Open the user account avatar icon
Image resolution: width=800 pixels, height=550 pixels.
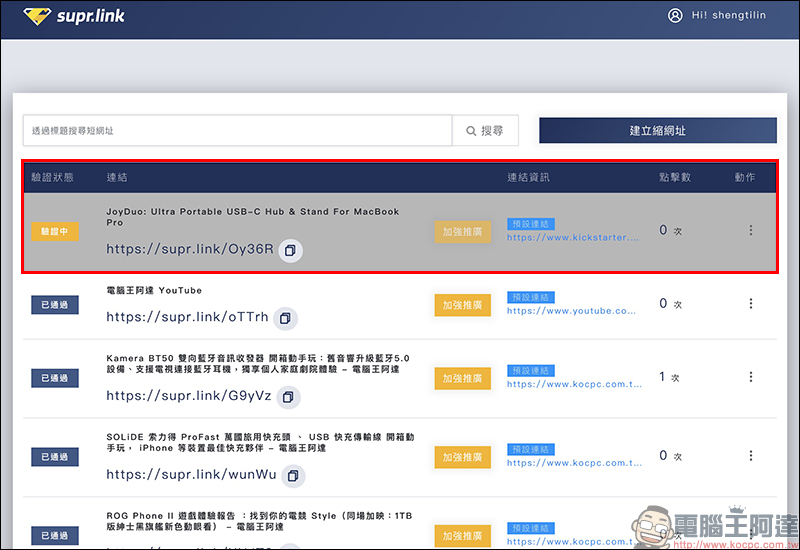(675, 15)
